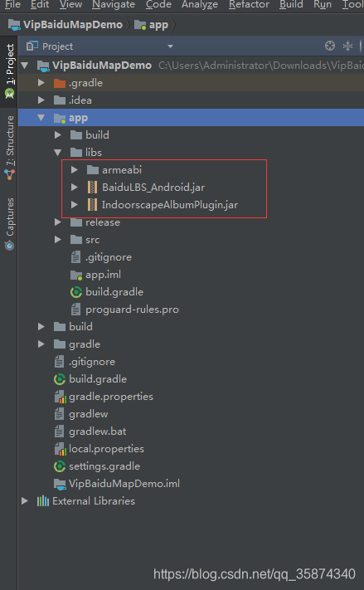Select the src folder icon

(x=76, y=240)
